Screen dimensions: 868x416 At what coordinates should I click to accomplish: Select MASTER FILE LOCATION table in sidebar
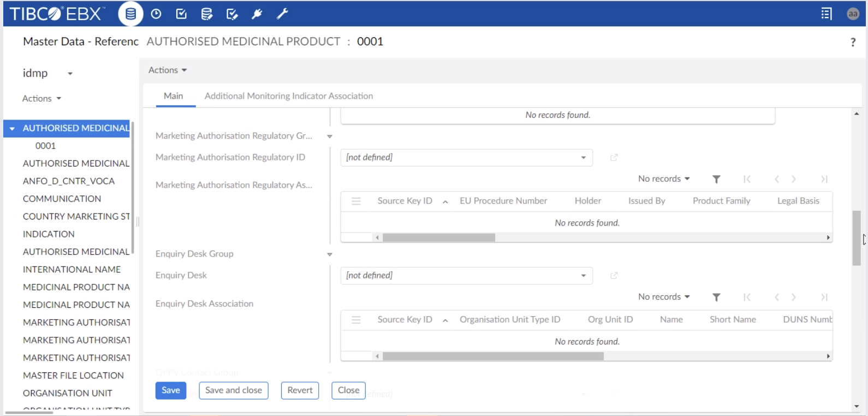point(73,376)
